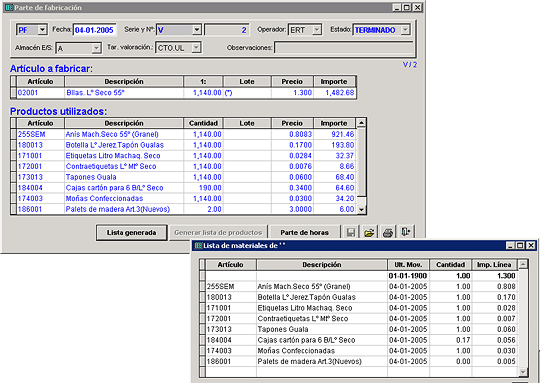
Task: Open the Serie y Nº V dropdown
Action: pyautogui.click(x=196, y=30)
